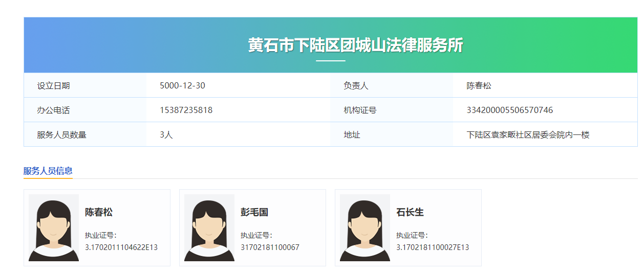
Task: Click license number 3.1702181100027E13
Action: click(433, 247)
